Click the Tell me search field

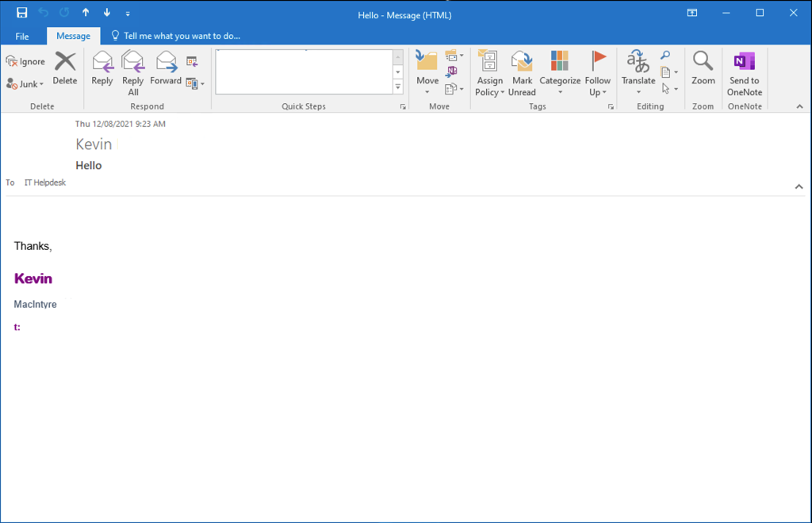(182, 37)
